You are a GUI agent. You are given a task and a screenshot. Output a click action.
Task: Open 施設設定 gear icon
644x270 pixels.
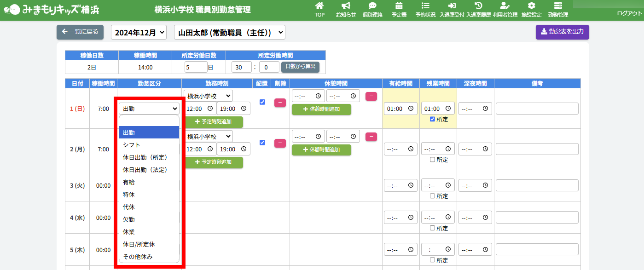[531, 6]
